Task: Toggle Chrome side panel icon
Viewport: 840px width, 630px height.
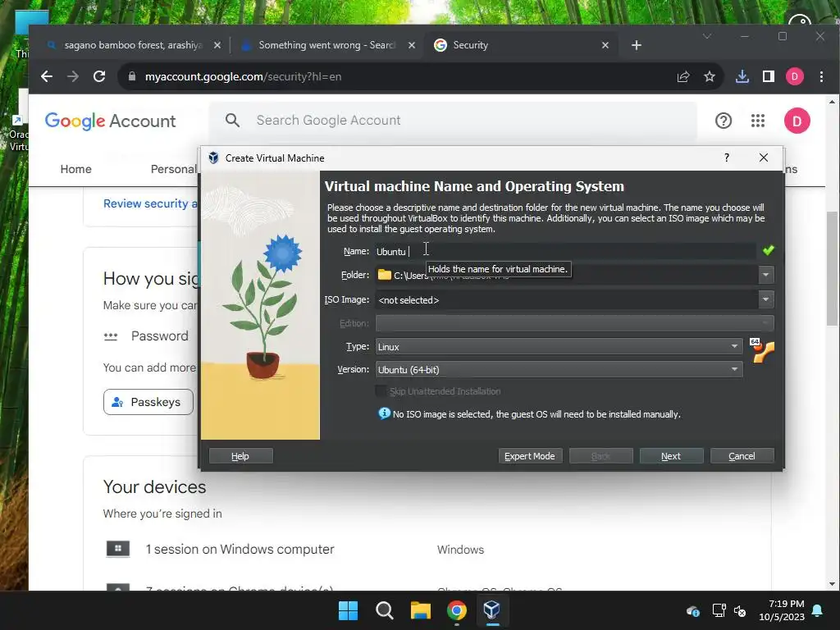Action: [768, 76]
